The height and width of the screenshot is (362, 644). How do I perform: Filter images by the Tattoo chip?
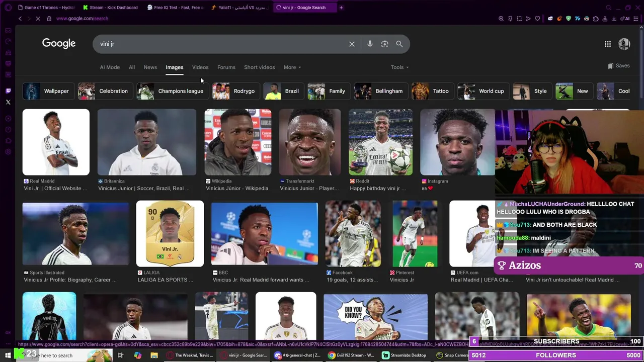[432, 91]
